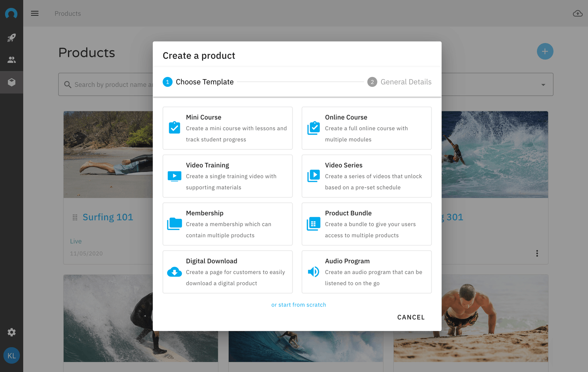Select the Audio Program speaker icon
This screenshot has width=588, height=372.
pyautogui.click(x=313, y=272)
